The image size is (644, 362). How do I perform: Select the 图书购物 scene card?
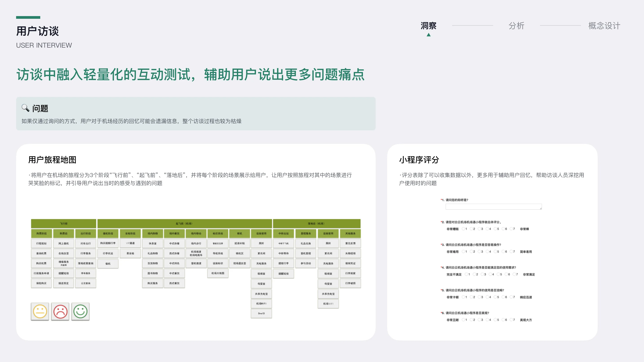click(x=153, y=273)
